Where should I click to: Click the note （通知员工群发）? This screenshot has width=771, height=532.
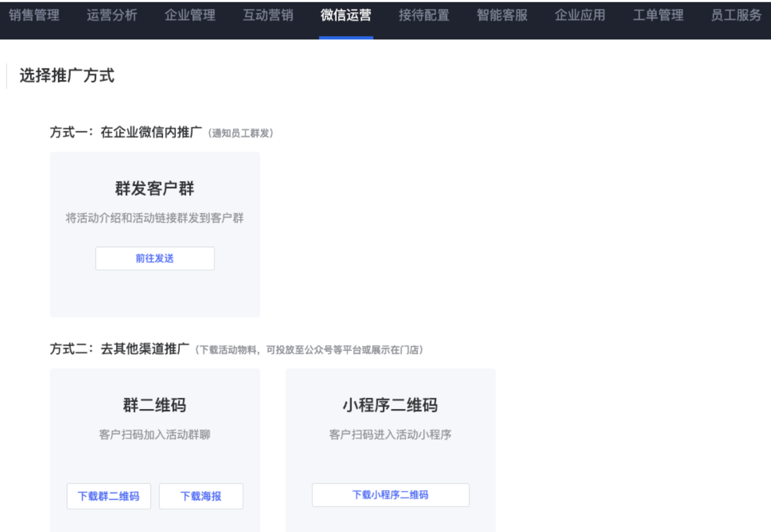click(241, 134)
